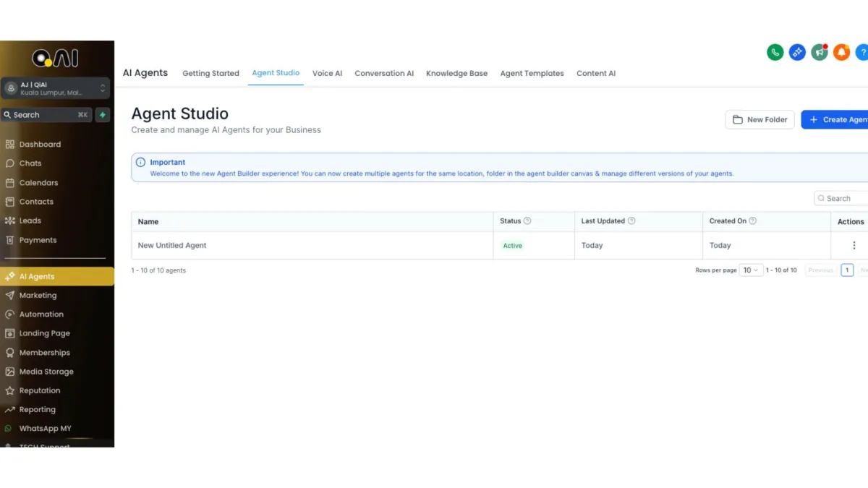Open the Conversation AI tab
This screenshot has height=488, width=868.
pyautogui.click(x=384, y=74)
